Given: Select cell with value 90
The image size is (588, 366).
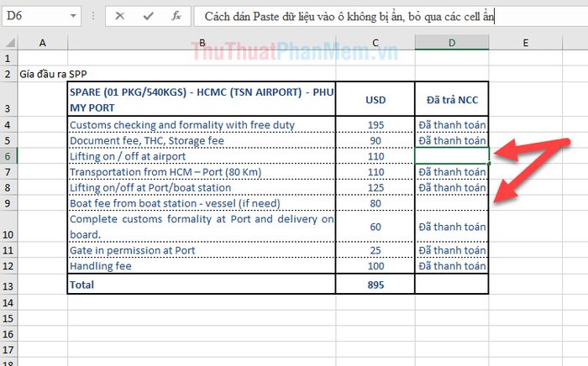Looking at the screenshot, I should pyautogui.click(x=375, y=140).
